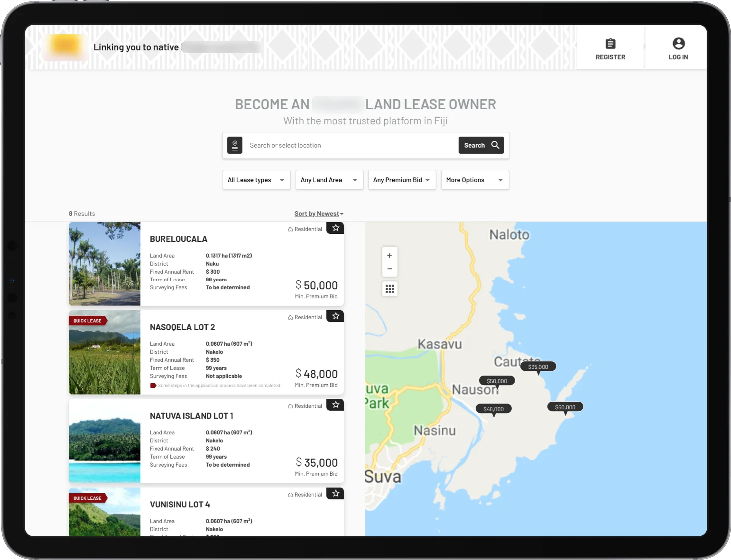Open the NASOQELA LOT 2 title
This screenshot has height=560, width=731.
(x=182, y=327)
